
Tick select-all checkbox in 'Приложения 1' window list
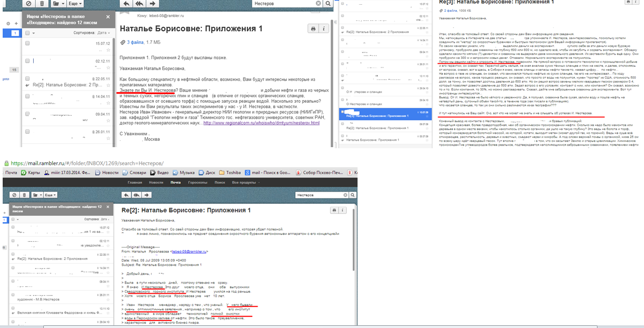(28, 33)
